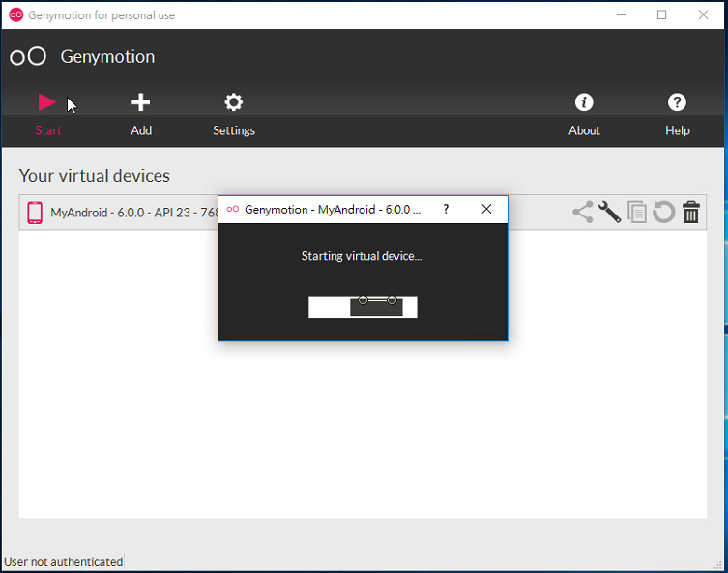Click the pink Start play icon

click(x=47, y=102)
